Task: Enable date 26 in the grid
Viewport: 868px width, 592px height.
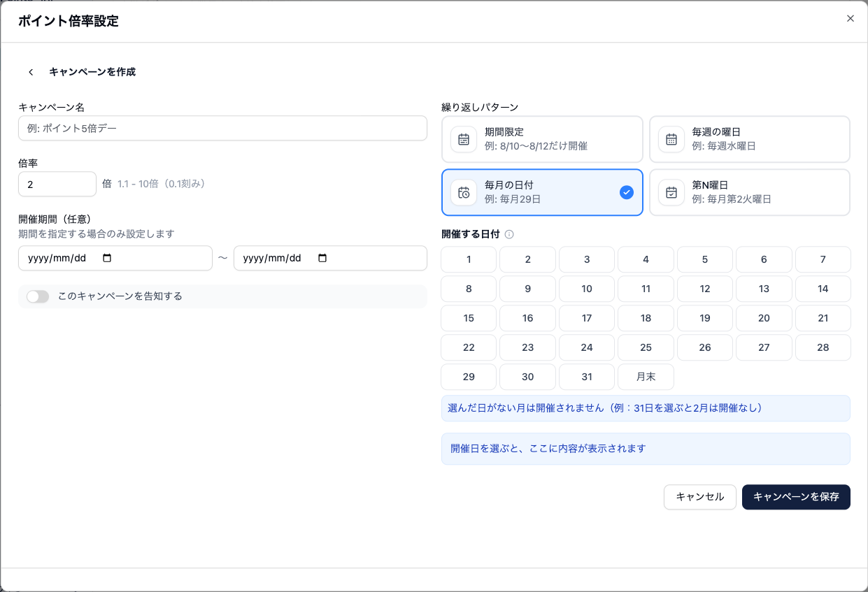Action: click(705, 347)
